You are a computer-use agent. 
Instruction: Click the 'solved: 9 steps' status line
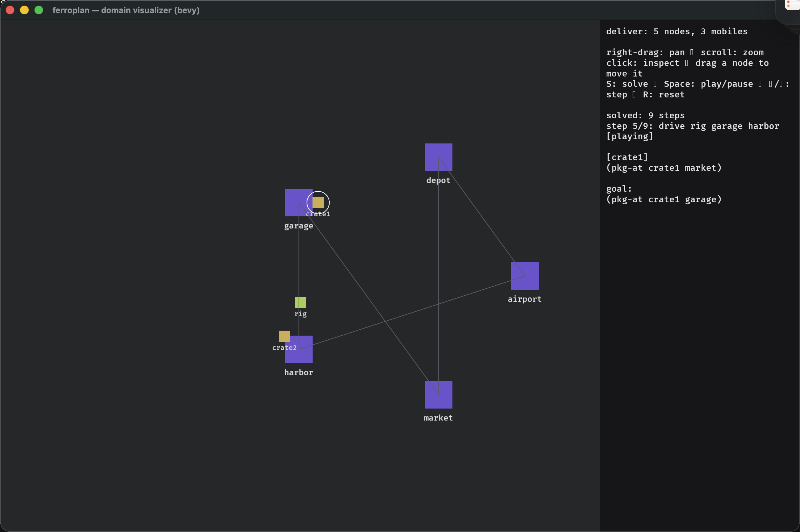645,116
